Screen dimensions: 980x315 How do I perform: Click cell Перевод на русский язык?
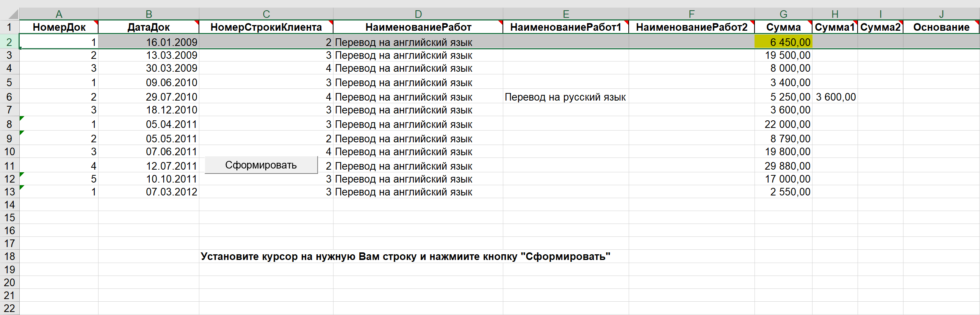click(566, 97)
